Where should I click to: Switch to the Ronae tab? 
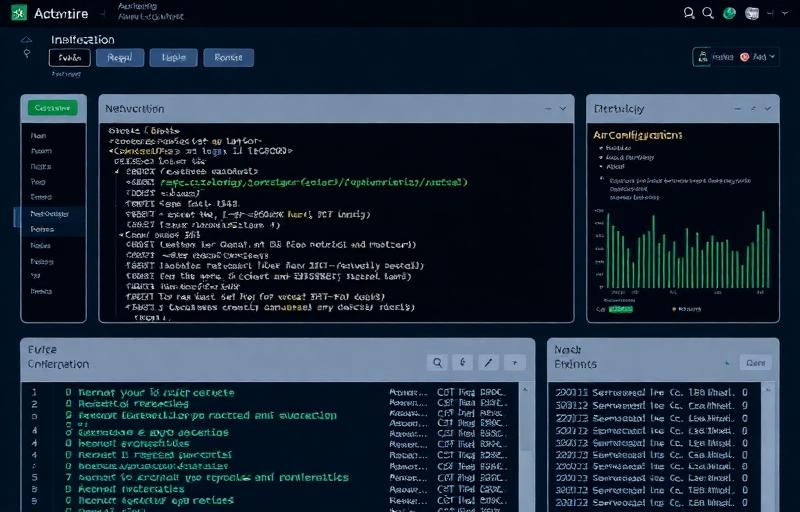tap(229, 58)
